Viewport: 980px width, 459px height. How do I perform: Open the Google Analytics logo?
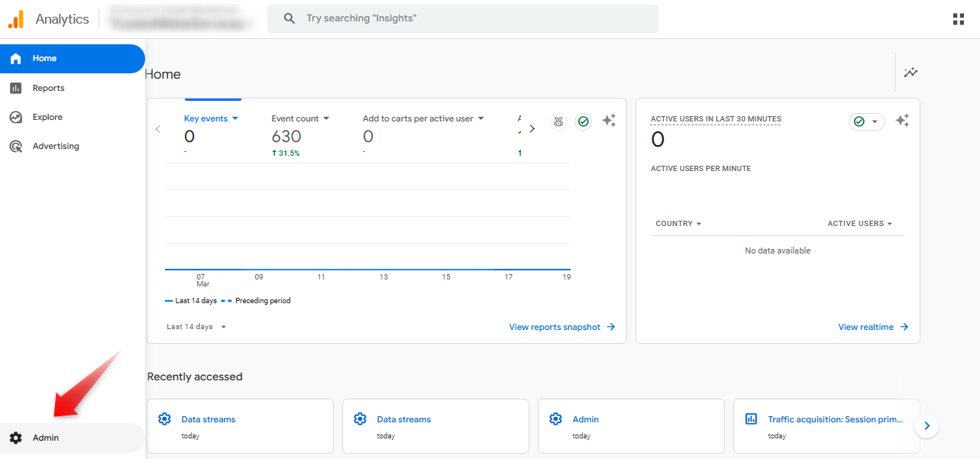point(16,19)
